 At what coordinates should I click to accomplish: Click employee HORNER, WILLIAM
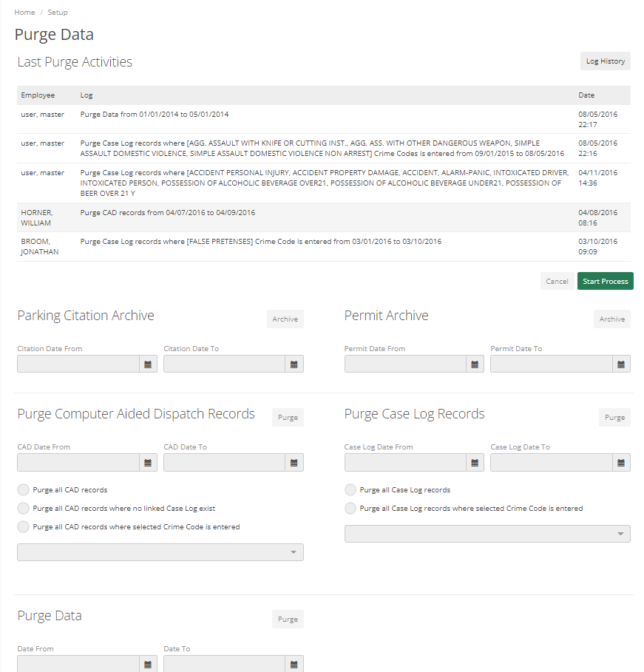[37, 217]
